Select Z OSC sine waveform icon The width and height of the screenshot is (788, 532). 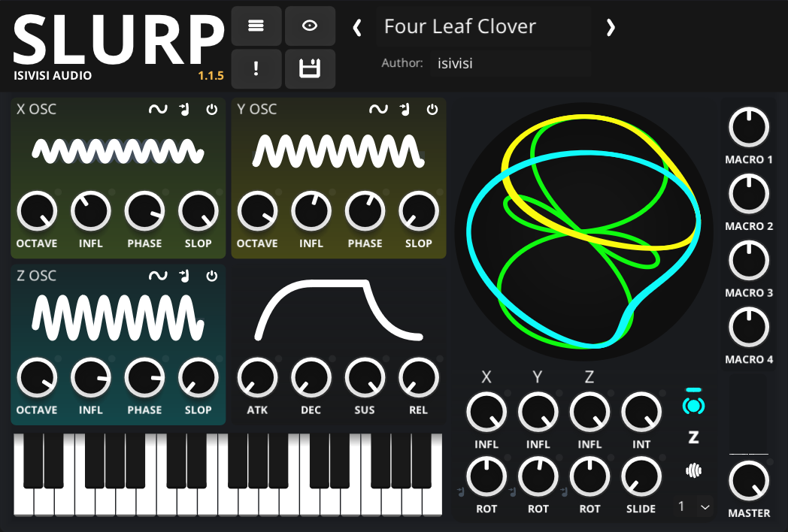point(158,275)
